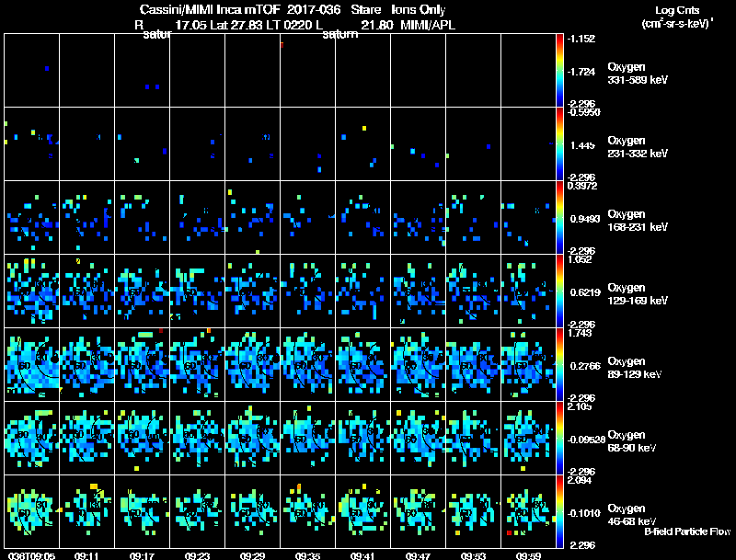Click the color bar beside the 89-129 keV row

[x=559, y=364]
